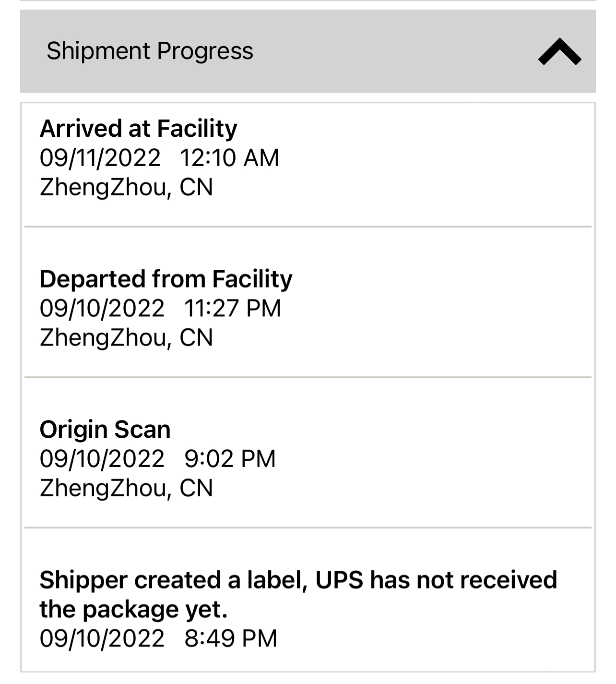Click the 09/11/2022 arrival date
616x684 pixels.
tap(100, 158)
